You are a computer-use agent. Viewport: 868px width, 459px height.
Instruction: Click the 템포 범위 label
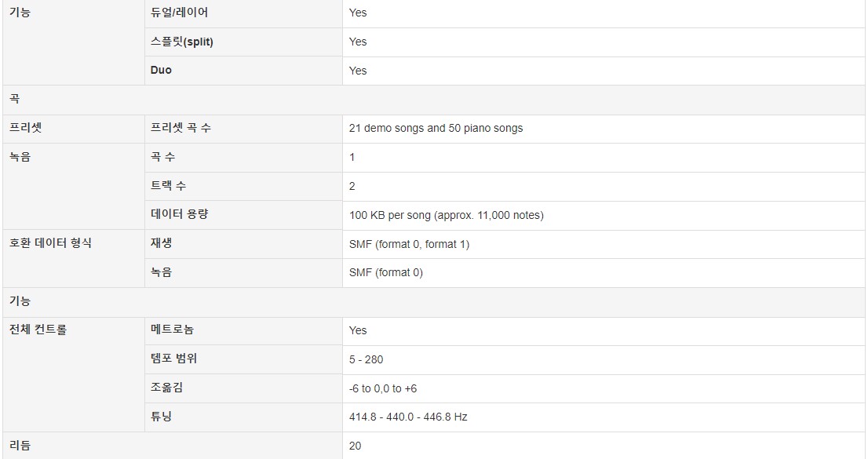coord(173,359)
